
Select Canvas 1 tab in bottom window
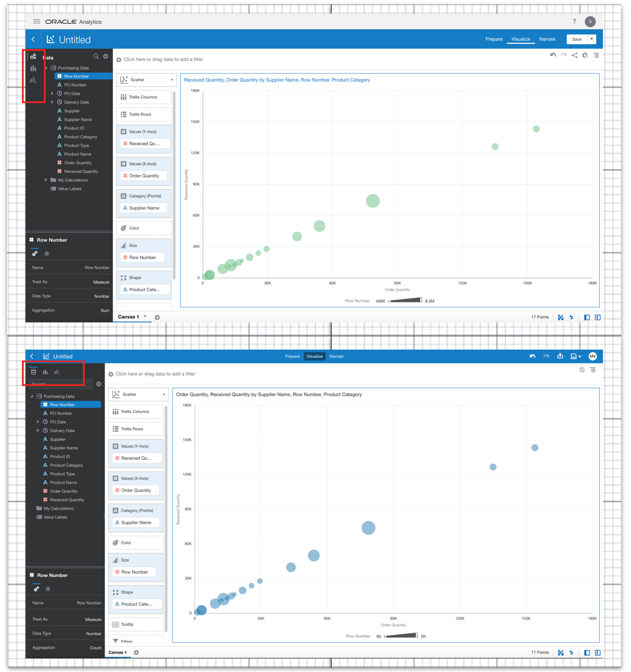pos(118,652)
